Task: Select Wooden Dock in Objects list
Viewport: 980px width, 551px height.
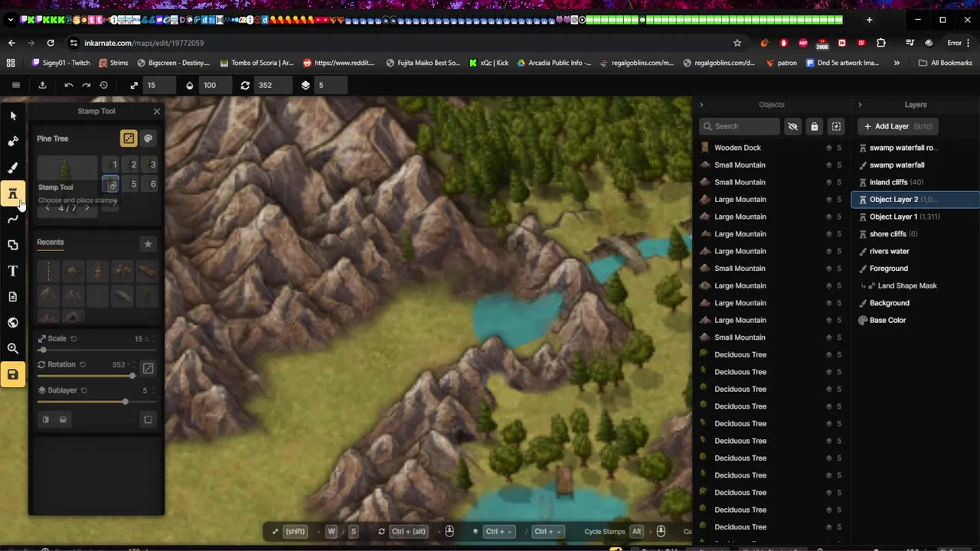Action: coord(771,148)
